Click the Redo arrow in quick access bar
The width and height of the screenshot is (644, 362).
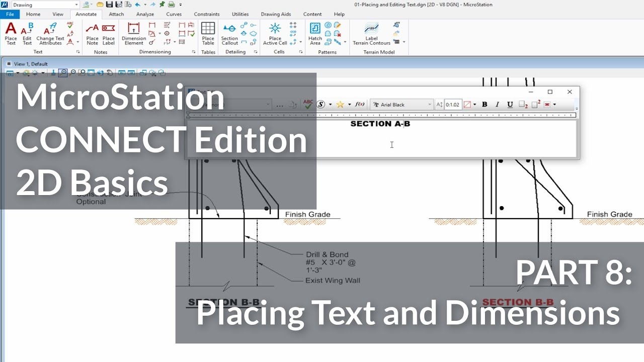click(152, 5)
